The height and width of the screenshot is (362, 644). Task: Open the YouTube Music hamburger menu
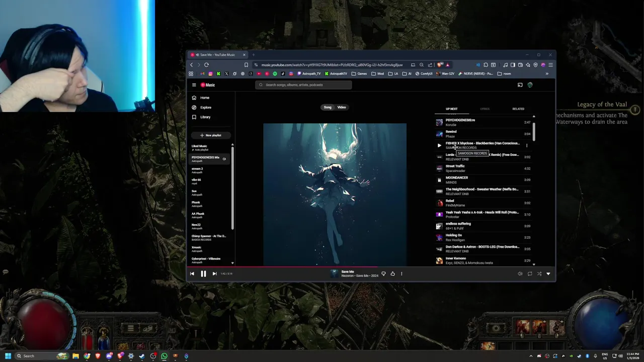194,85
